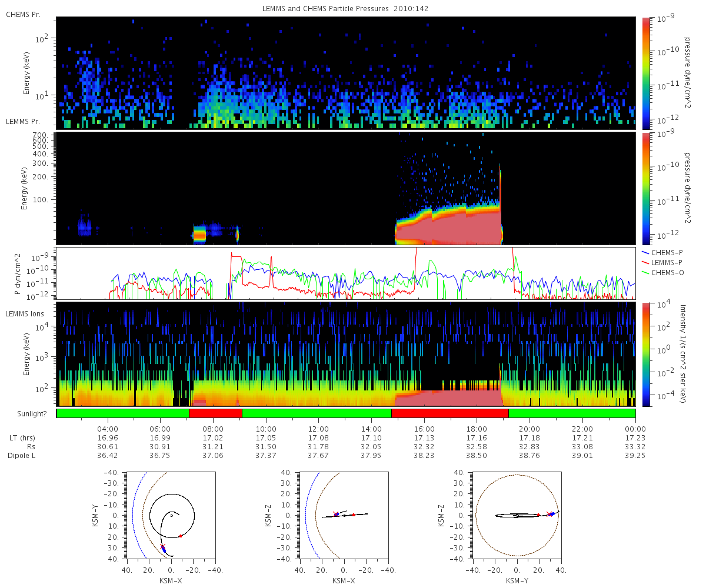Click the KSM-X versus KSM-Z orbit plot
Viewport: 706px width, 588px height.
tap(344, 514)
